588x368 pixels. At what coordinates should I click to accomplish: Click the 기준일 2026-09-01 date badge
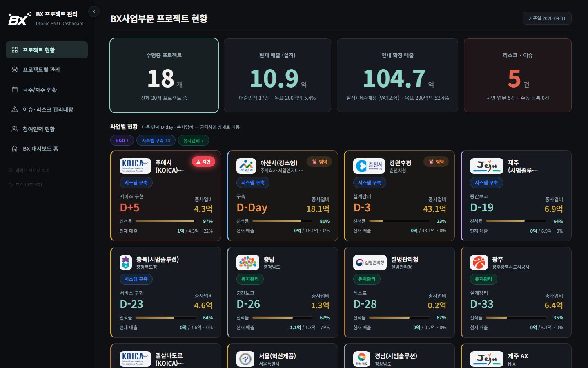pyautogui.click(x=547, y=18)
